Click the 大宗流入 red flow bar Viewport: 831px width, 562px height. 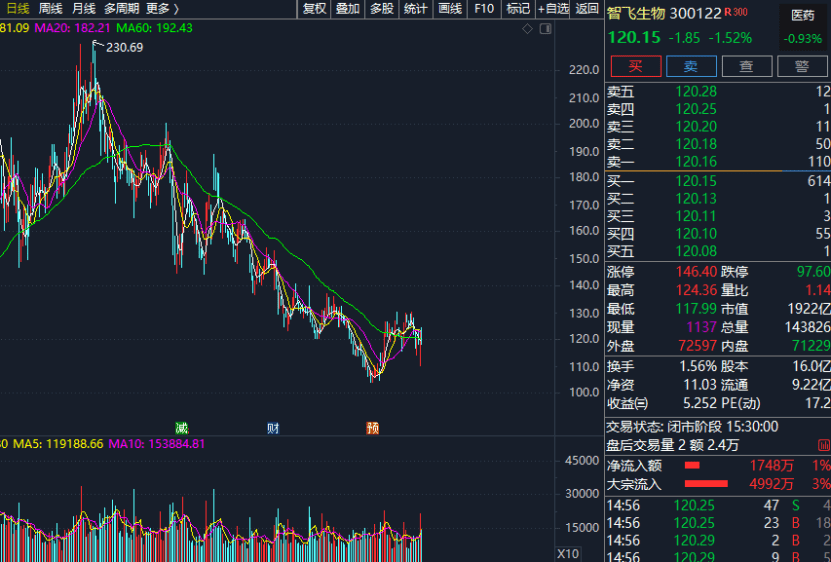[x=706, y=484]
